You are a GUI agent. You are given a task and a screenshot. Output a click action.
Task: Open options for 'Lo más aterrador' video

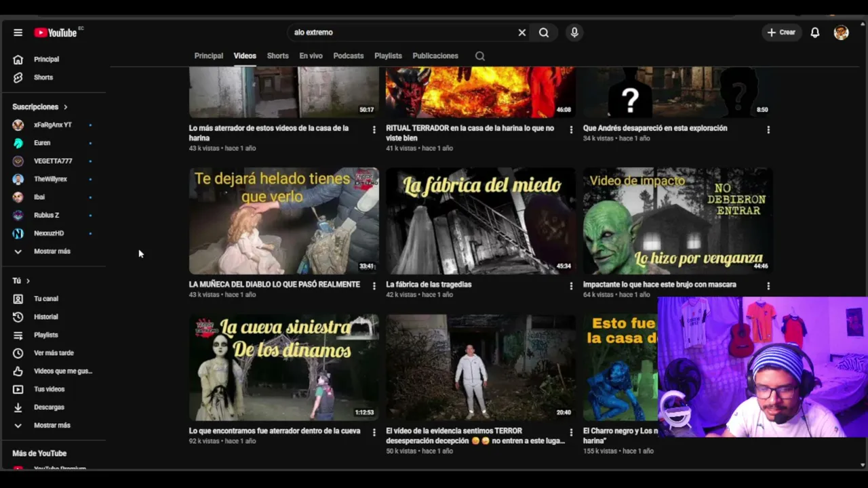pos(374,129)
